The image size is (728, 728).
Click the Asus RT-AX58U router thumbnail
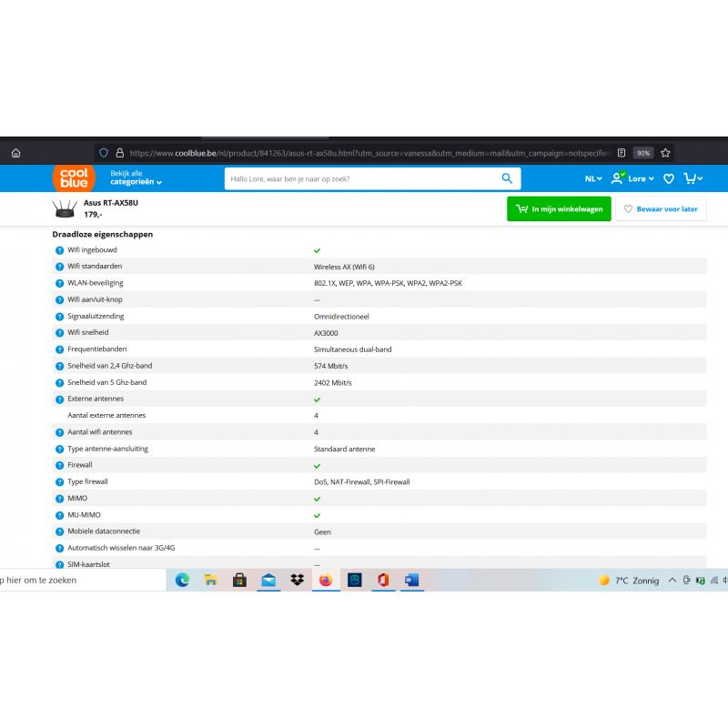tap(65, 209)
